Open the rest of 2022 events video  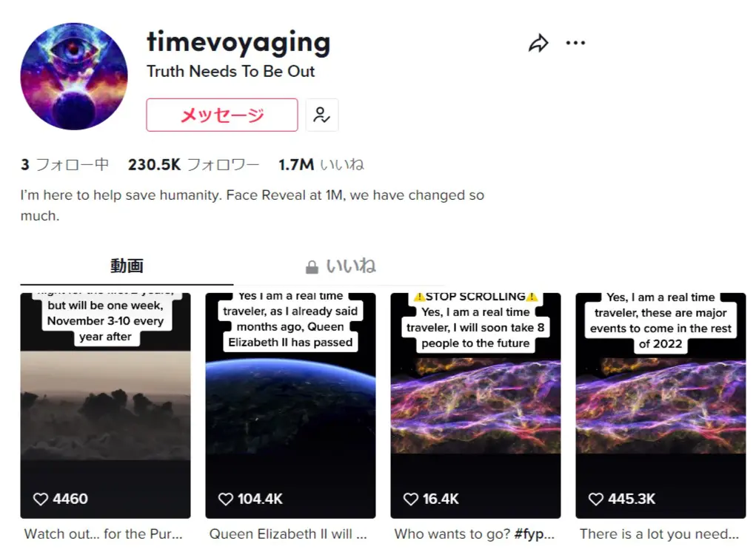tap(661, 406)
